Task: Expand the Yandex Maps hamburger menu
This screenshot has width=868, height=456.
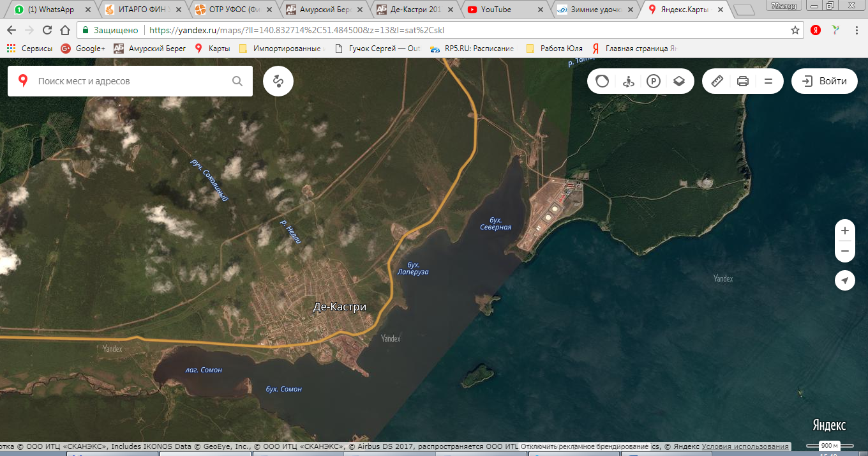Action: coord(768,81)
